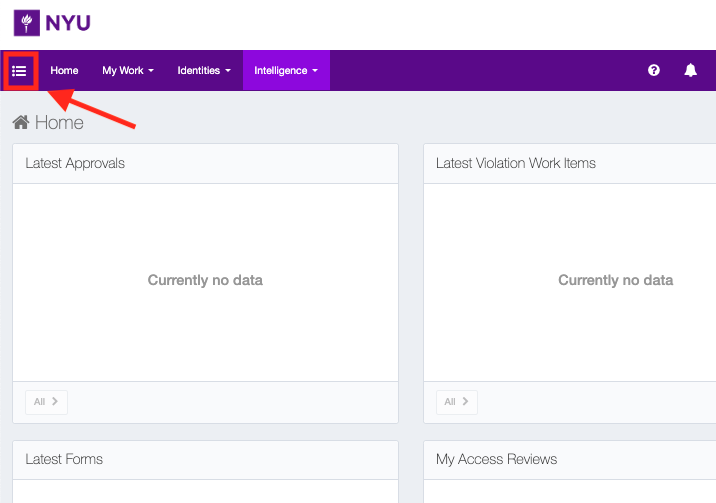Click the Home page heading text

tap(59, 123)
